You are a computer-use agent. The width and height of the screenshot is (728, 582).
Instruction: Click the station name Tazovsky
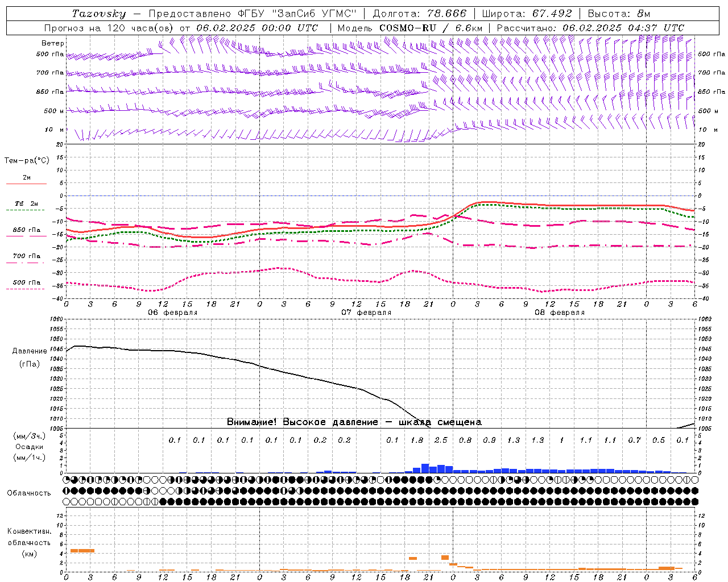[x=98, y=14]
